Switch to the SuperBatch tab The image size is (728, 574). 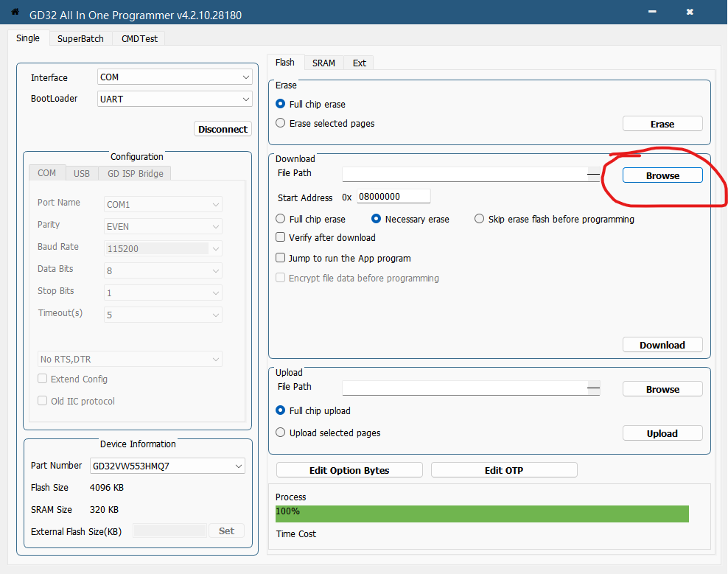pos(80,38)
